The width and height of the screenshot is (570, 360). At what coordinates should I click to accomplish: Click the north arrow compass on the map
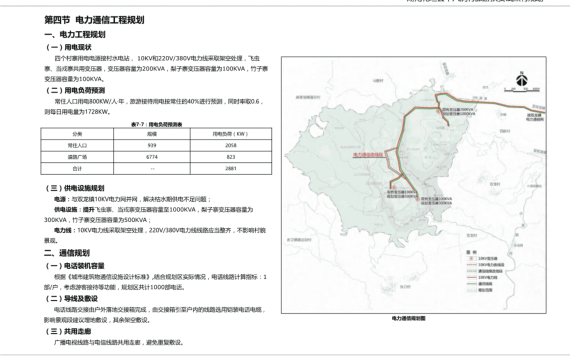pos(522,79)
